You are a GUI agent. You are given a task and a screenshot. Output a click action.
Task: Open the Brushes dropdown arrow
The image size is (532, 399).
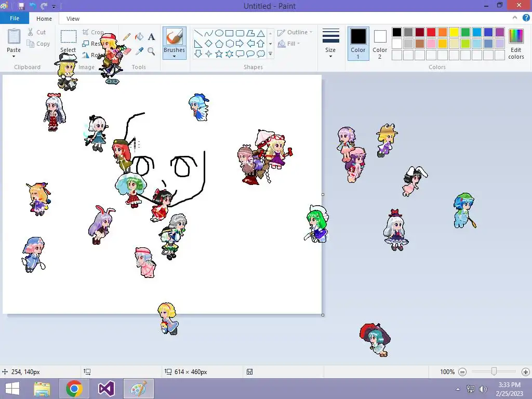point(174,56)
